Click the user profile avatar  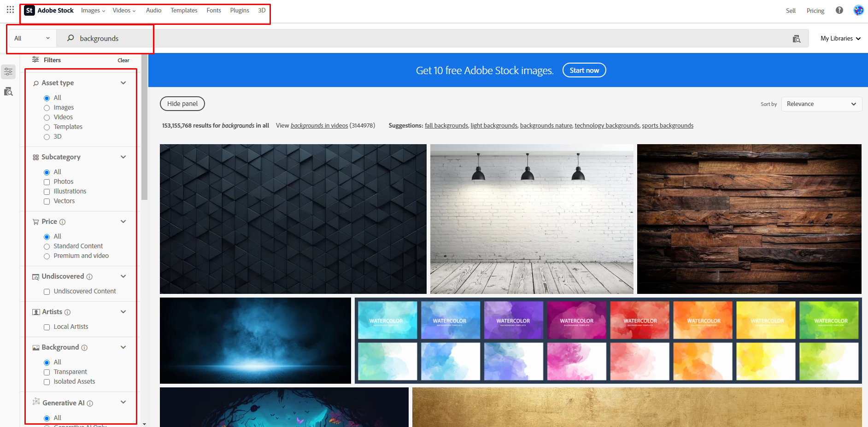[858, 10]
